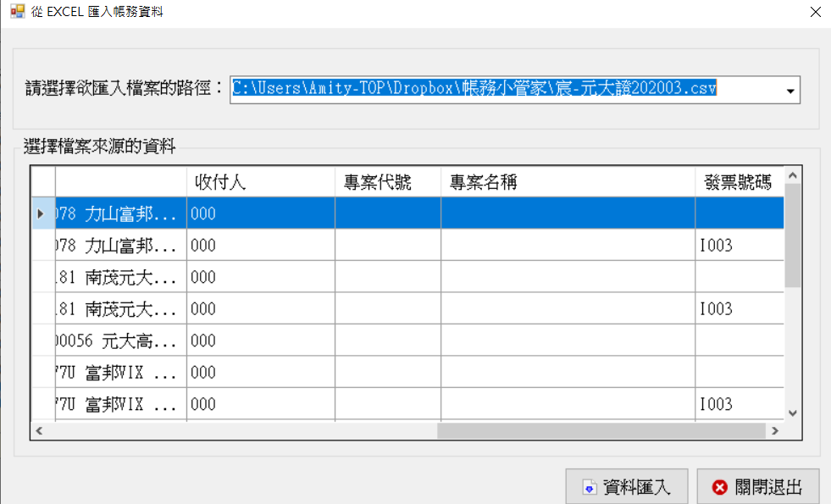Click the horizontal scrollbar left arrow
Image resolution: width=831 pixels, height=504 pixels.
pyautogui.click(x=39, y=431)
